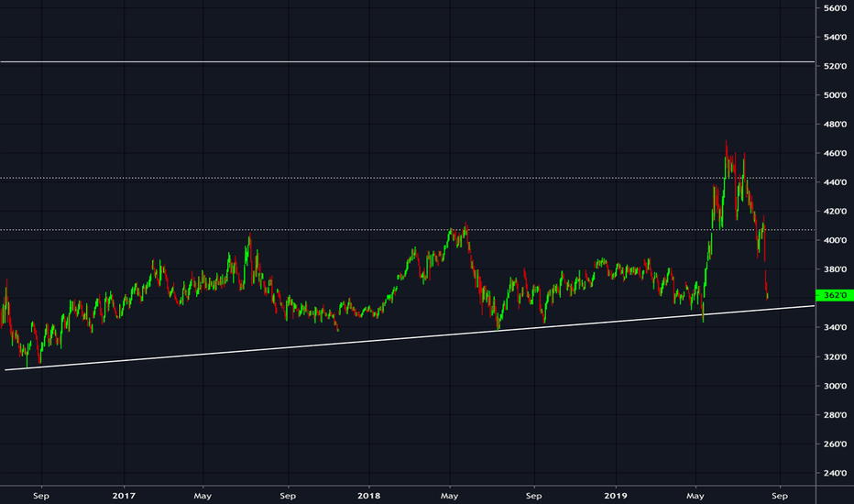Click the 400'0 price axis label

pos(836,240)
